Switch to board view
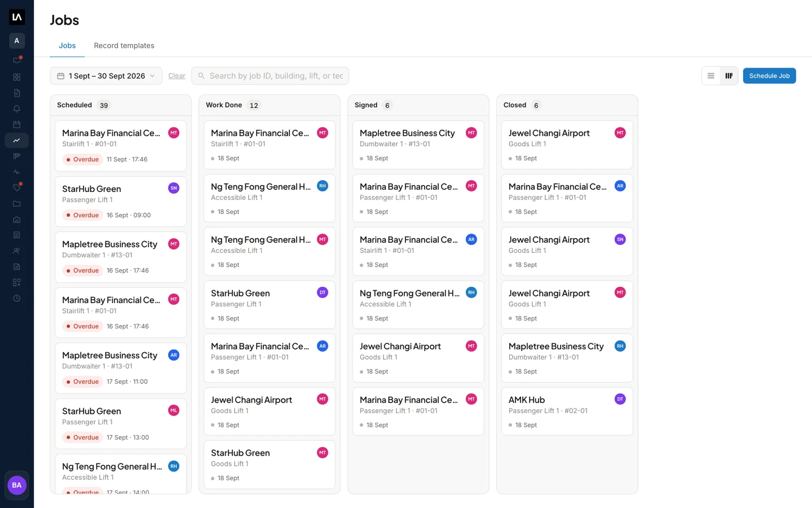 (x=729, y=76)
